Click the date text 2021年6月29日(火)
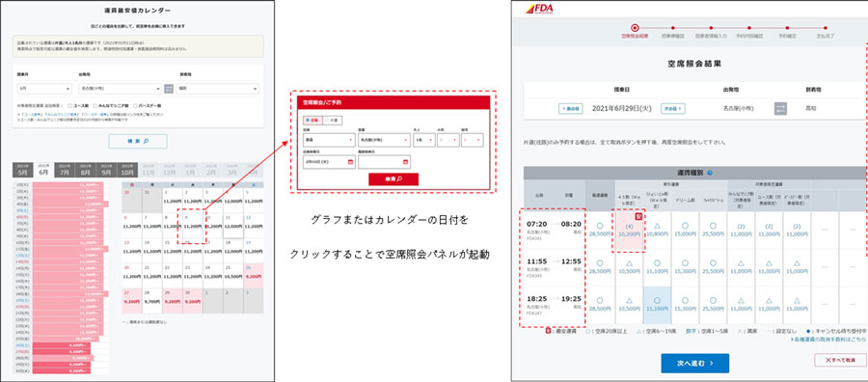868x382 pixels. click(x=622, y=108)
